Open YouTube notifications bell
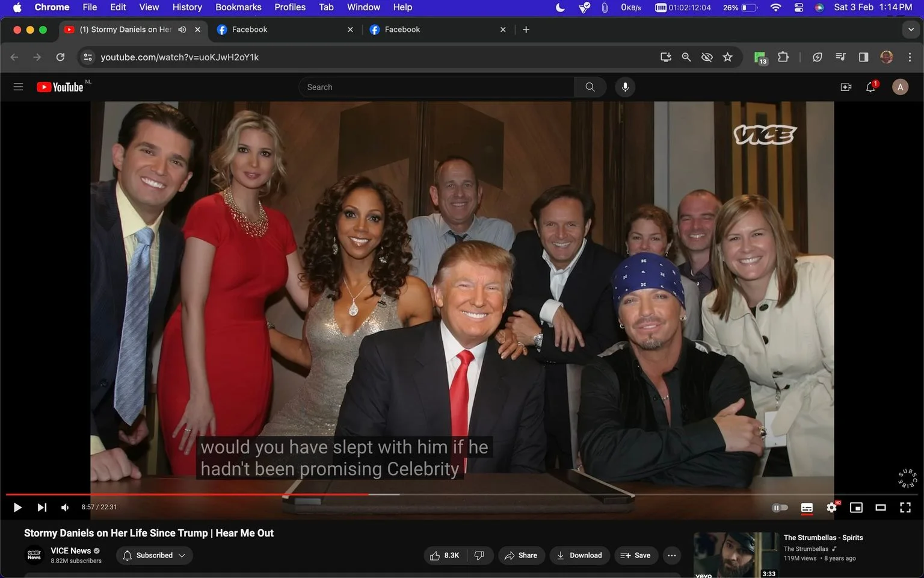The width and height of the screenshot is (924, 578). (870, 87)
